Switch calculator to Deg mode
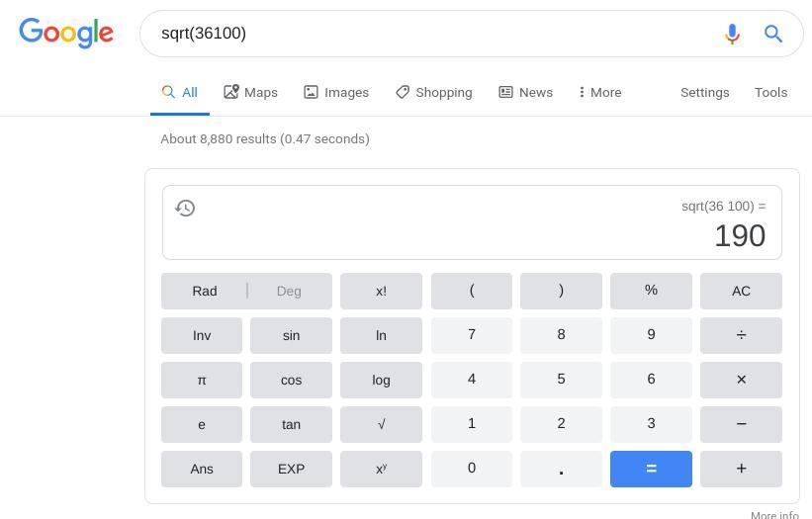Image resolution: width=812 pixels, height=519 pixels. (x=289, y=291)
